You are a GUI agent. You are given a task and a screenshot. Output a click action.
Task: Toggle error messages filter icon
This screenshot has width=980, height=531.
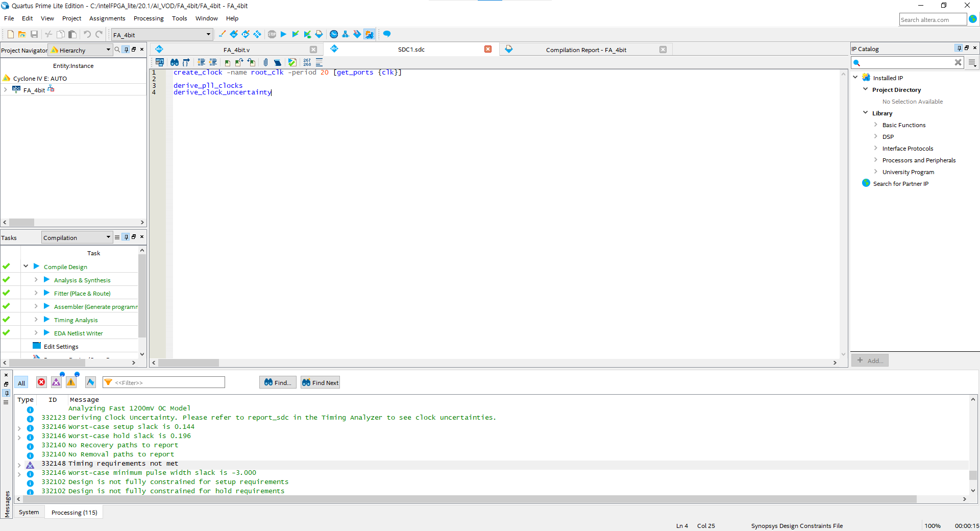tap(41, 382)
